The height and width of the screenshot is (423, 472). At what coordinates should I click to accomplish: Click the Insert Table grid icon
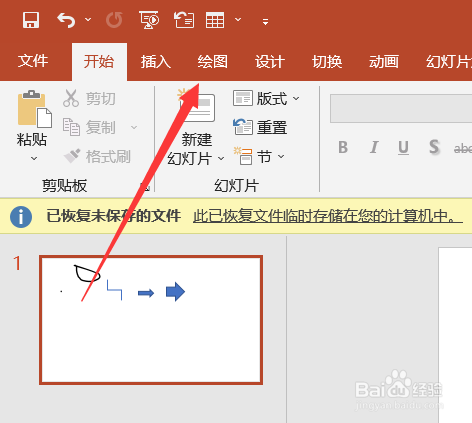point(215,20)
